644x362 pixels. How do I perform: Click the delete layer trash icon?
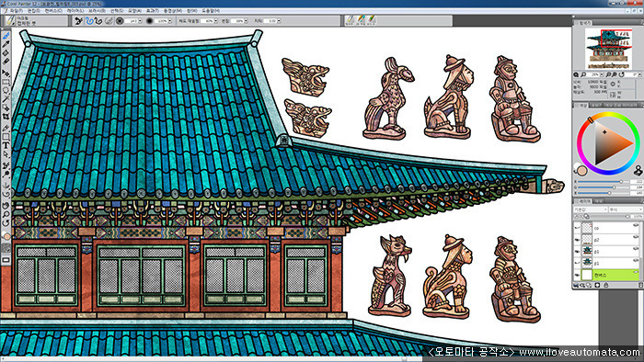pyautogui.click(x=640, y=286)
